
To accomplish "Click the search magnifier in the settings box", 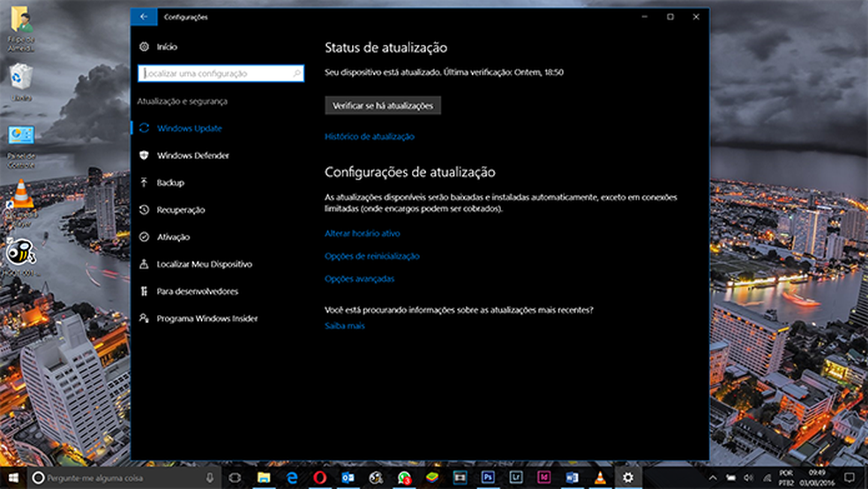I will pyautogui.click(x=296, y=73).
